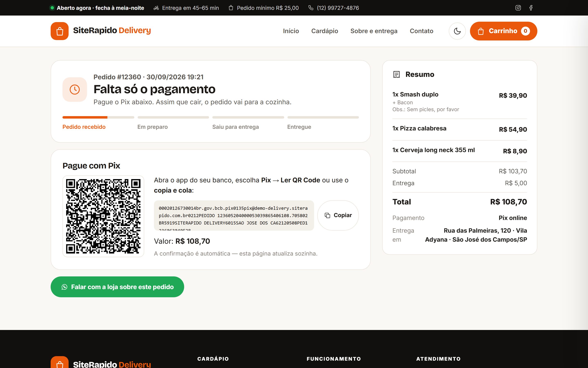
Task: Click the WhatsApp icon in green button
Action: click(x=64, y=287)
